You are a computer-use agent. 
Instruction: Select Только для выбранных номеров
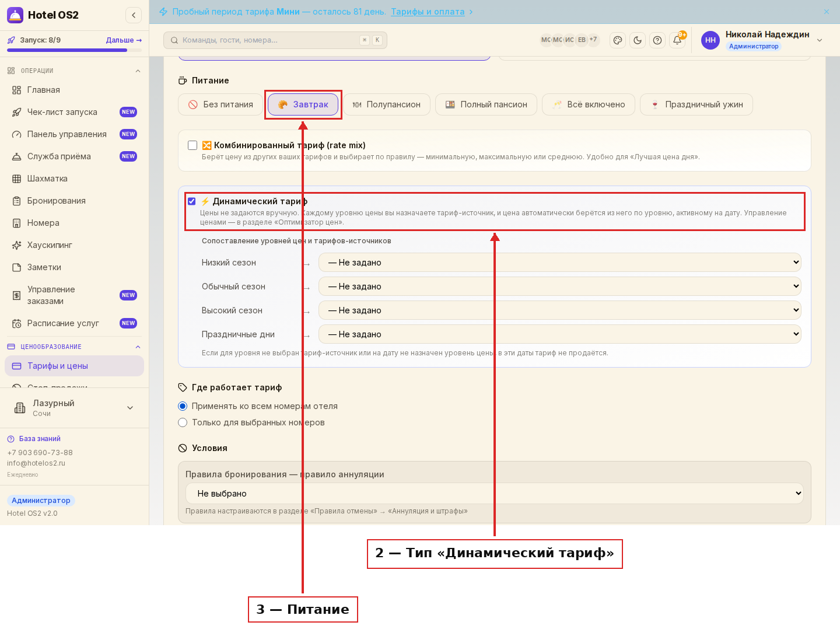183,422
